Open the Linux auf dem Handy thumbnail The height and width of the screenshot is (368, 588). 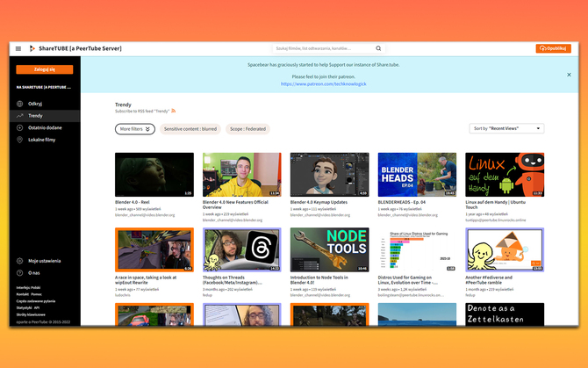tap(505, 175)
